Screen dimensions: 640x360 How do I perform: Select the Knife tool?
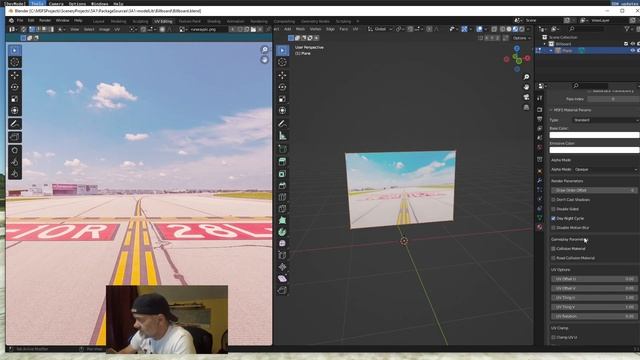[282, 209]
